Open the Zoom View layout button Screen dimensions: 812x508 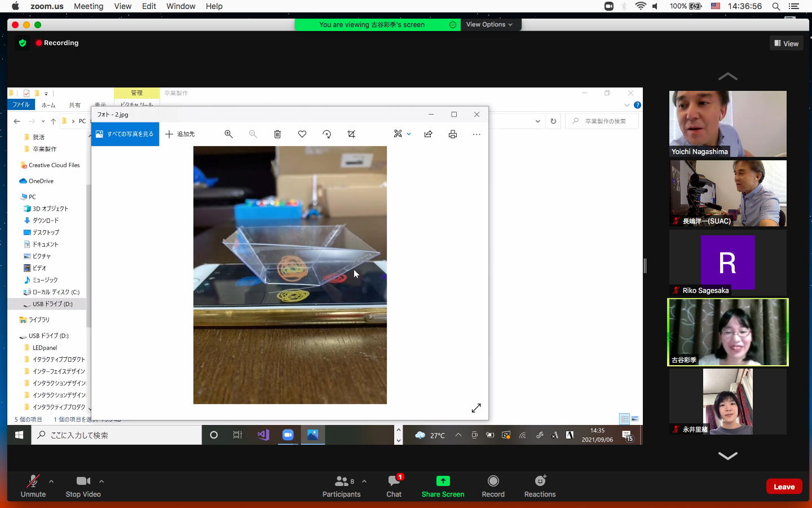pyautogui.click(x=786, y=43)
